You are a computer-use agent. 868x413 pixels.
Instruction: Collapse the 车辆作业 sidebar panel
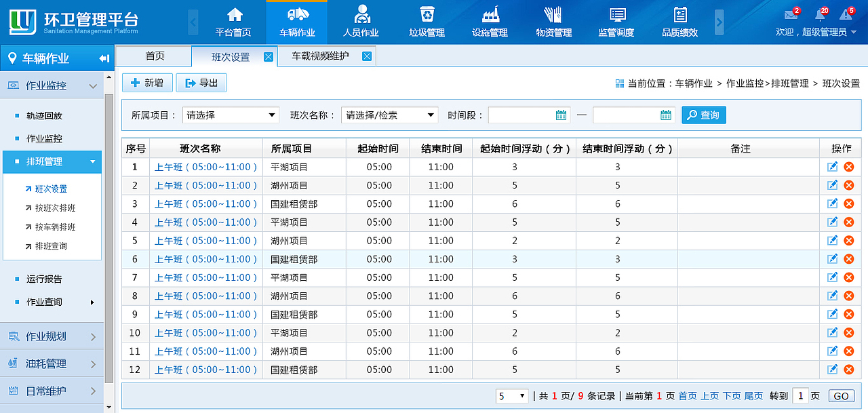coord(104,58)
